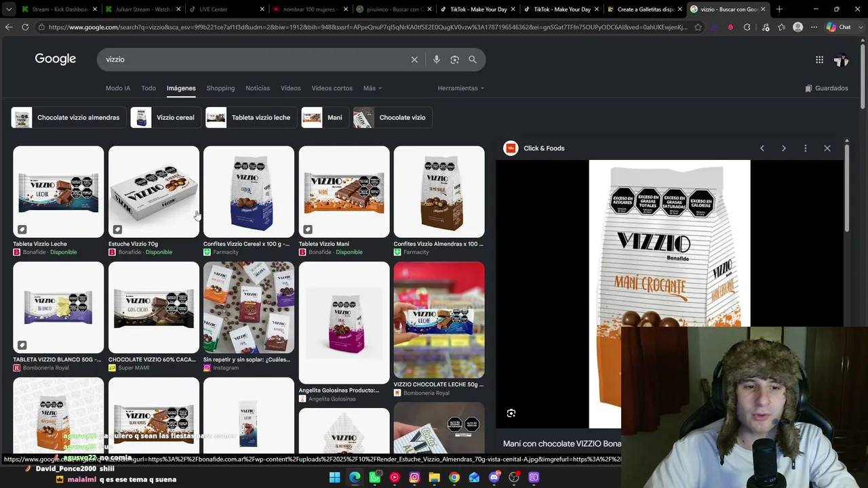
Task: Go back in browser history
Action: 9,27
